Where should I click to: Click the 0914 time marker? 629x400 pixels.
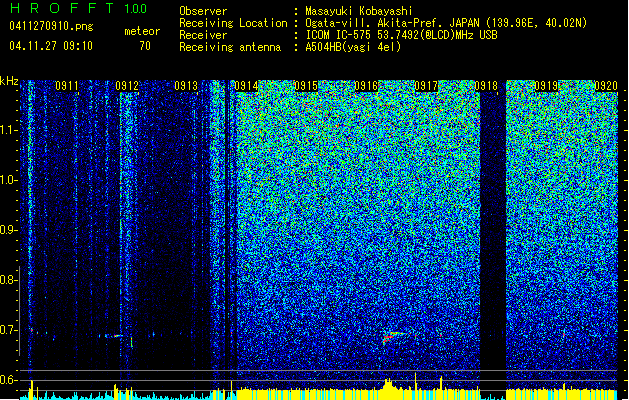(246, 86)
